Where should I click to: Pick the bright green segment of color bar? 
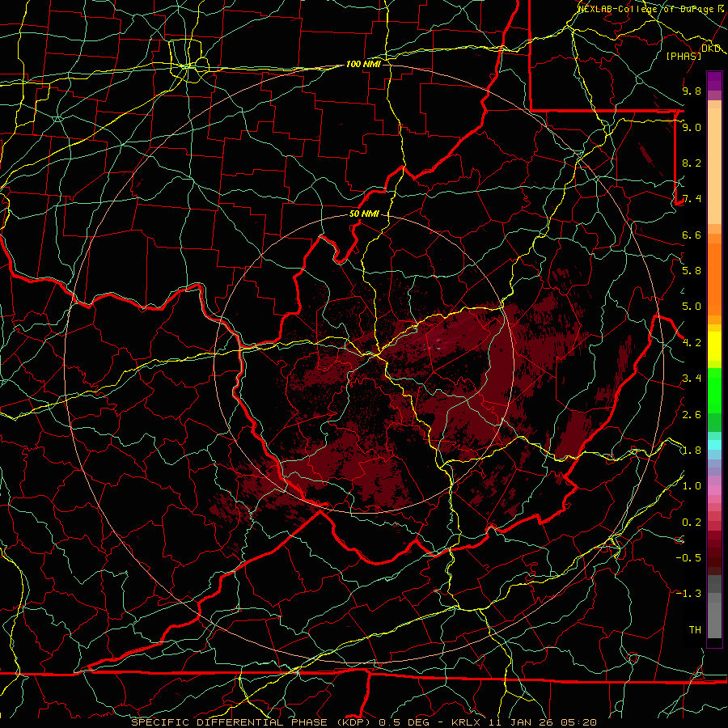[714, 389]
